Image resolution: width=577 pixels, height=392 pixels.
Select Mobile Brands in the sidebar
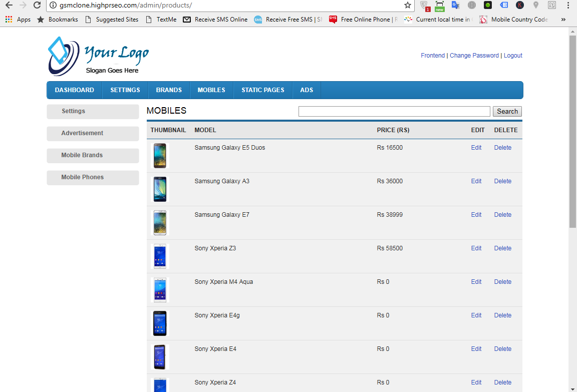93,156
